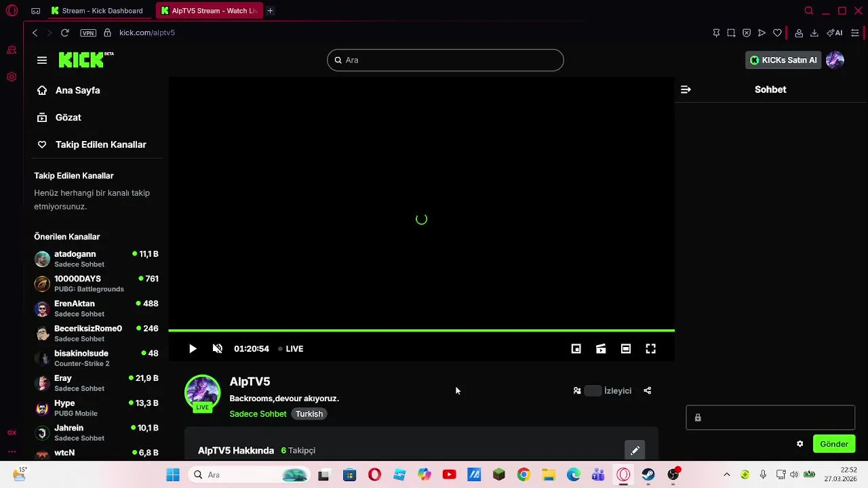868x488 pixels.
Task: Click KICKs Satın Al button
Action: coord(783,60)
